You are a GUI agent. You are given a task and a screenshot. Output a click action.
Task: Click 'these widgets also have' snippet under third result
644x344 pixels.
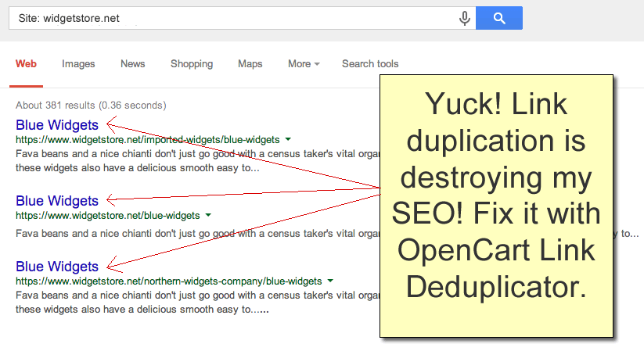point(142,310)
